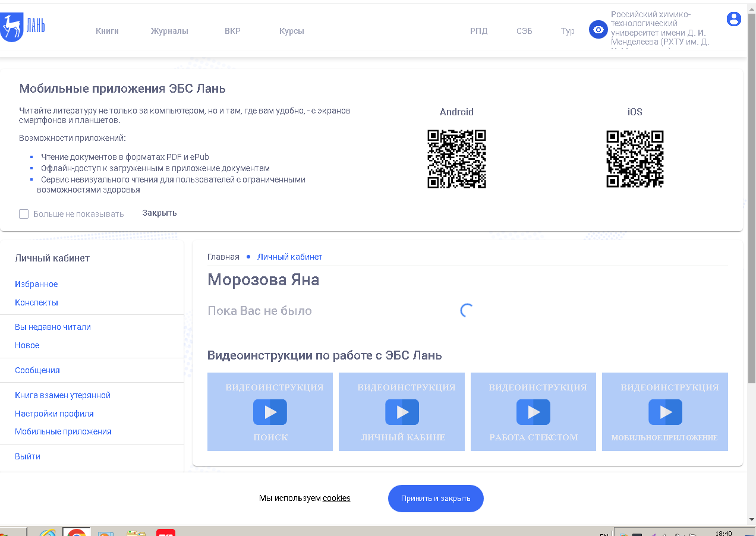
Task: Click the iOS QR code
Action: (x=635, y=159)
